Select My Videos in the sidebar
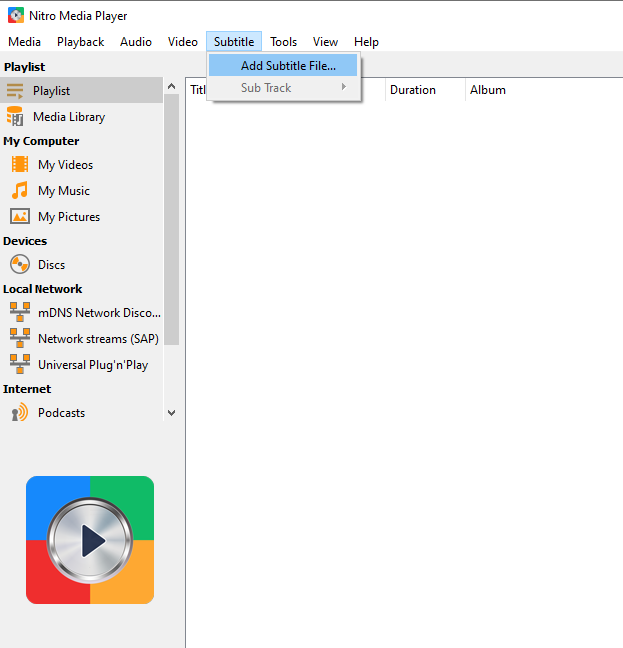Screen dimensions: 623x648 tap(82, 164)
